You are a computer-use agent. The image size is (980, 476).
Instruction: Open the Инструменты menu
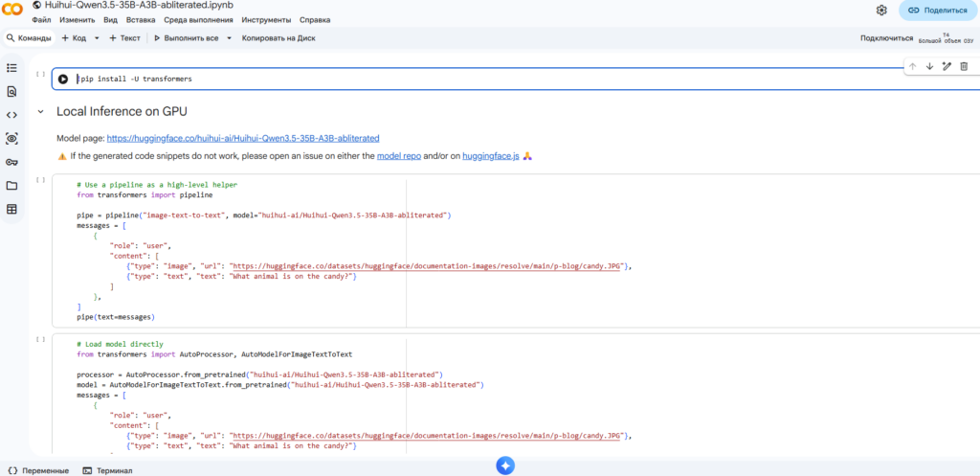(x=266, y=20)
